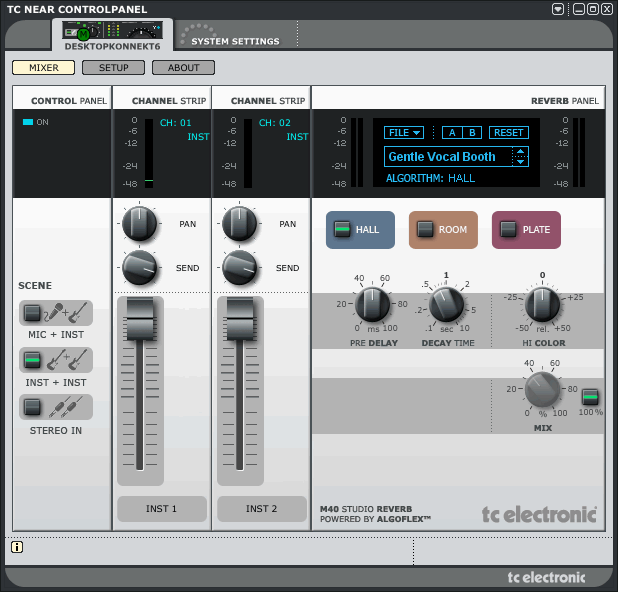Select reverb compare slot A
The height and width of the screenshot is (592, 618).
pos(452,132)
